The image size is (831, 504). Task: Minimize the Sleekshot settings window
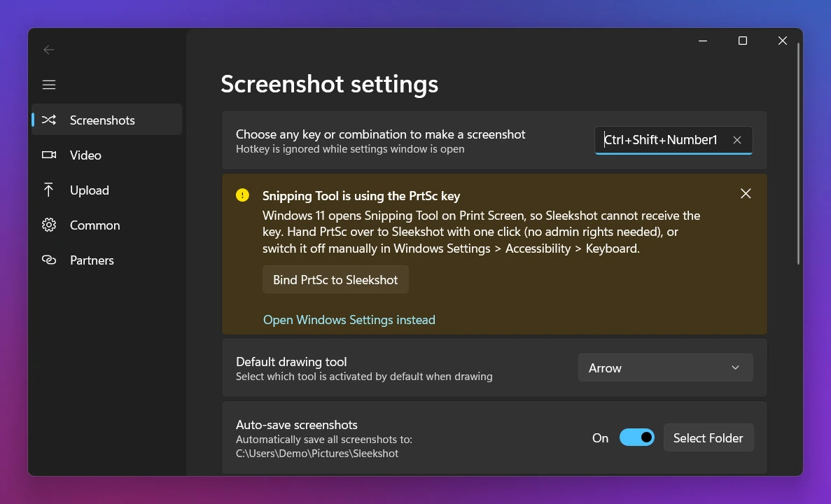[703, 41]
